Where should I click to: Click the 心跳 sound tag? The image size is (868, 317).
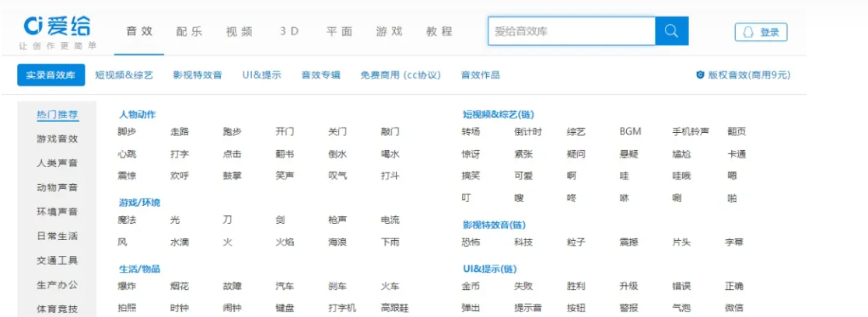[127, 155]
